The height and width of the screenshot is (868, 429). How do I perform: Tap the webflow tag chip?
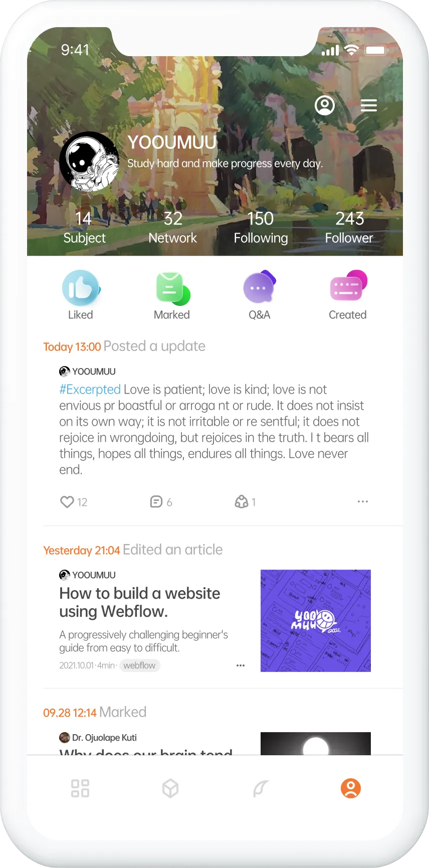139,665
